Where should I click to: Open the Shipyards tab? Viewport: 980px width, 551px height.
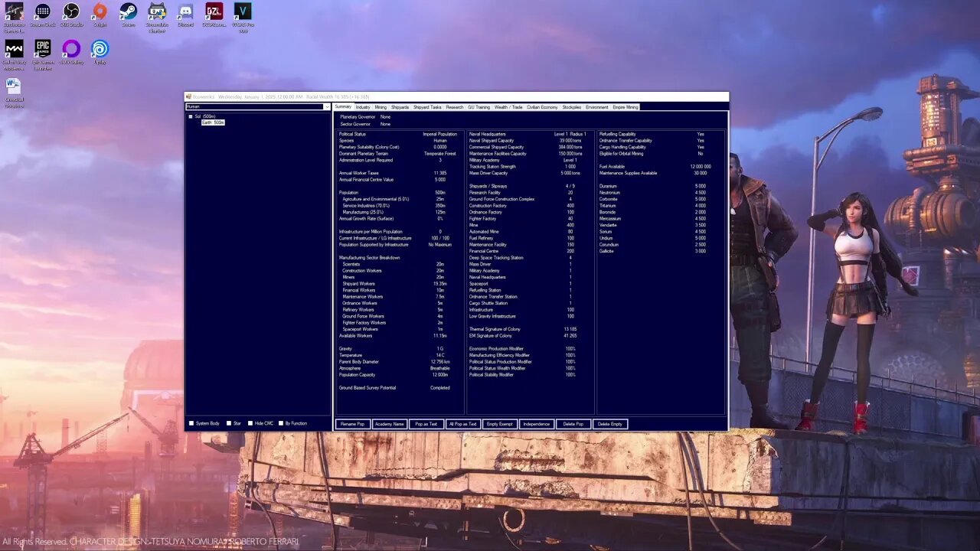pos(400,107)
